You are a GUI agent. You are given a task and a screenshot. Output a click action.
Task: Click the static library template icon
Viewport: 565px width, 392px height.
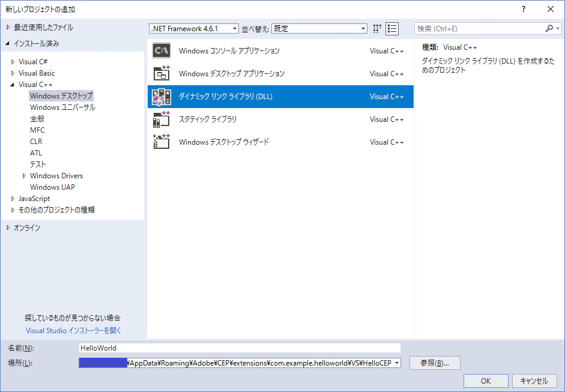(161, 119)
